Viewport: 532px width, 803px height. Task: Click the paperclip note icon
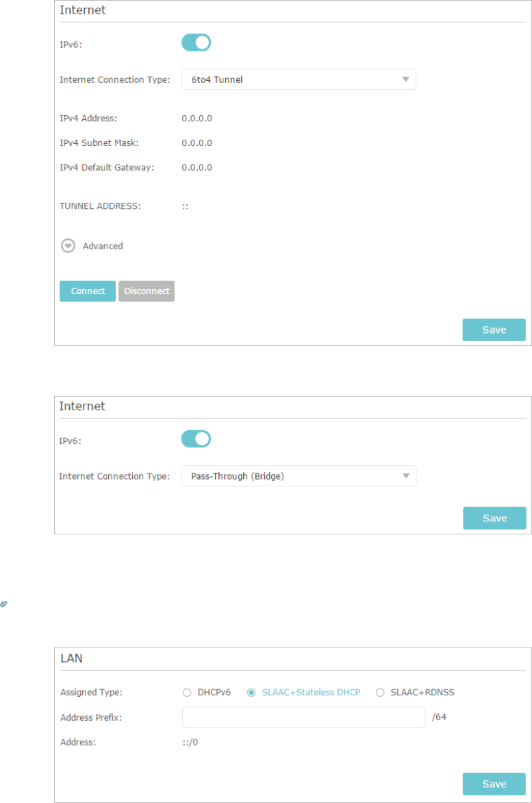click(3, 604)
